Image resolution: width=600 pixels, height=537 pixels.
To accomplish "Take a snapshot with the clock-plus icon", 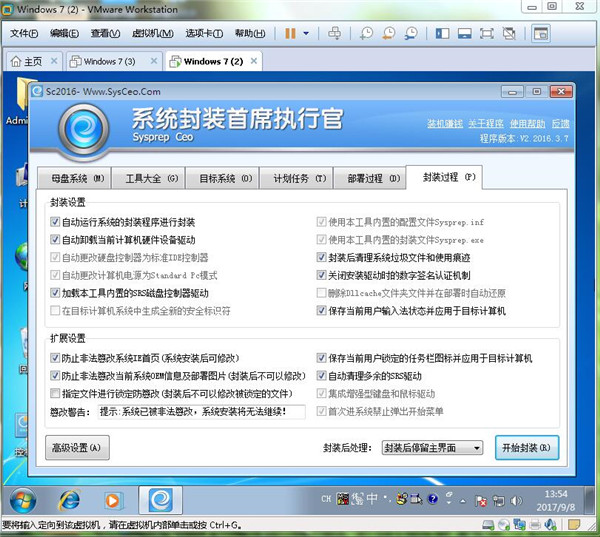I will coord(366,34).
